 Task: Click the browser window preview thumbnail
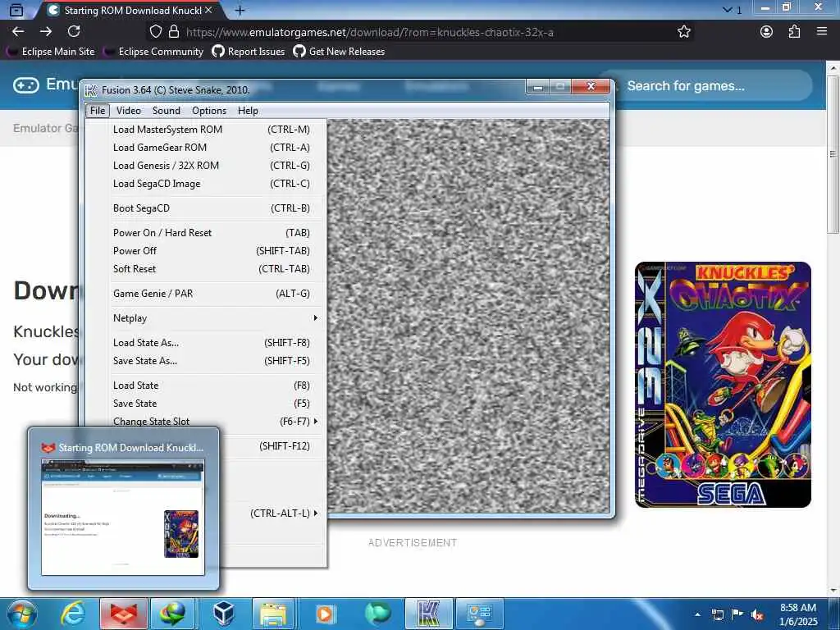point(123,517)
